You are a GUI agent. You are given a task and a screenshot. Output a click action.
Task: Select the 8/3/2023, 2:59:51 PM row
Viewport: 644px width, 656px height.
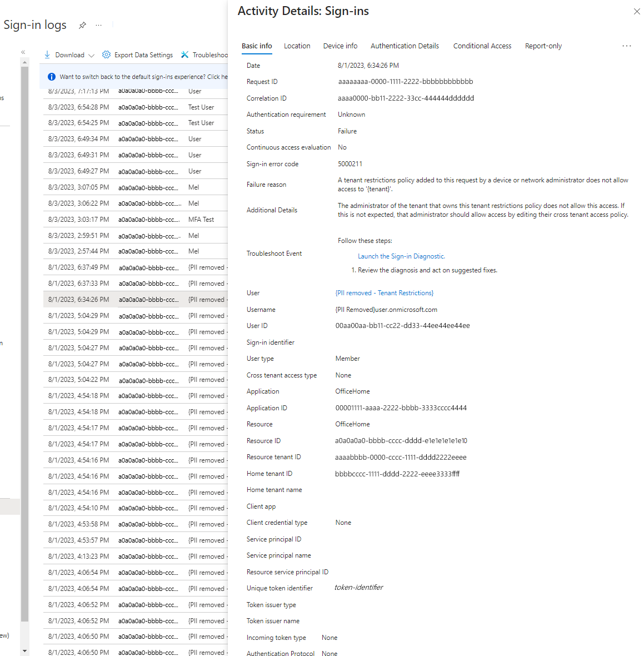136,236
